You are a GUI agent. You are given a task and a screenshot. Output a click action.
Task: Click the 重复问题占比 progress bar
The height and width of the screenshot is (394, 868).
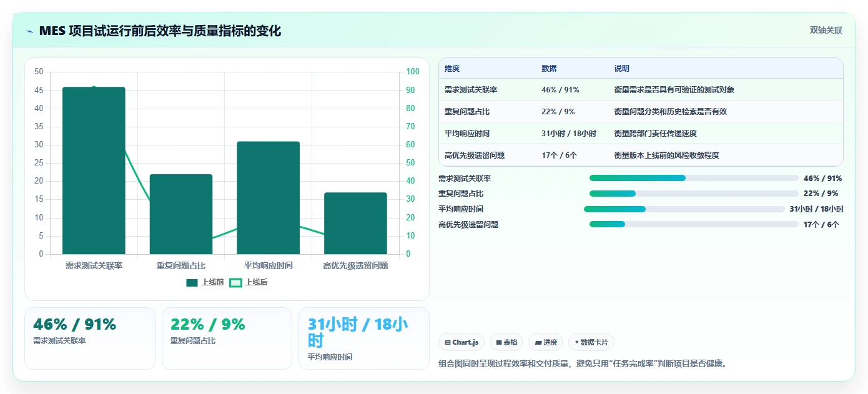click(694, 194)
